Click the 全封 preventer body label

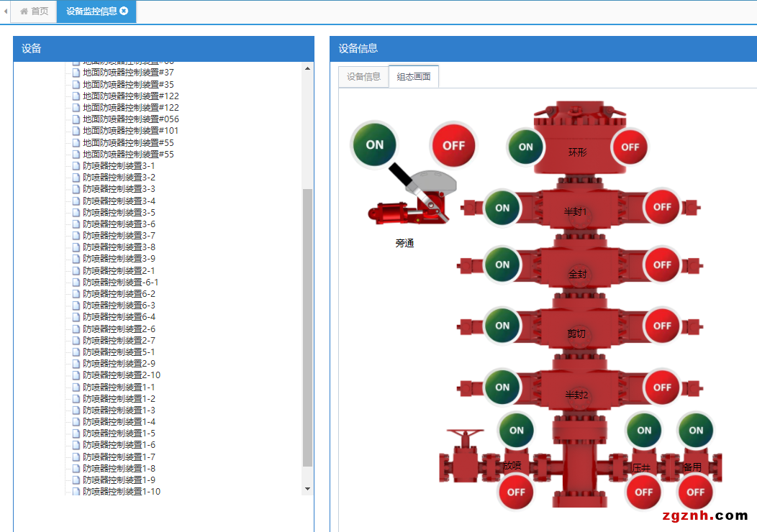click(577, 275)
